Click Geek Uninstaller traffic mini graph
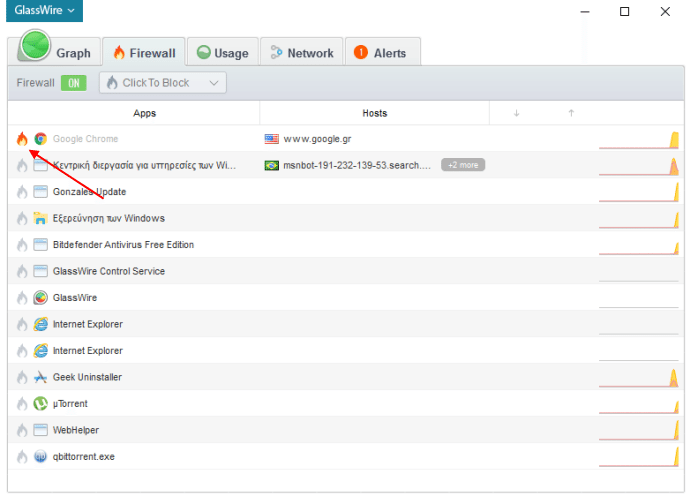 639,378
